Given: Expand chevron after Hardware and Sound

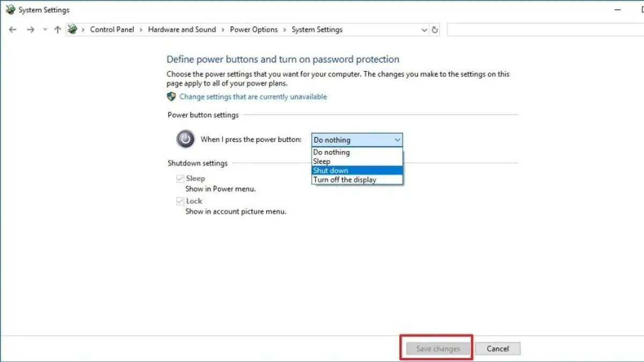Looking at the screenshot, I should (223, 30).
